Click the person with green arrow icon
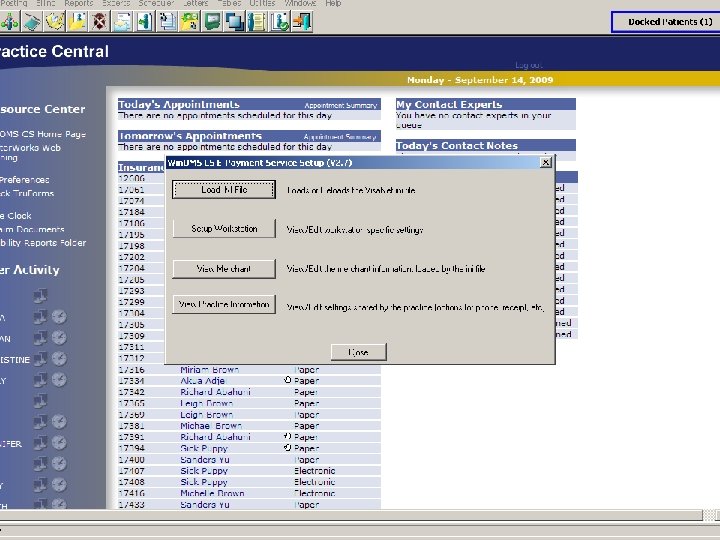Screen dimensions: 720x540 145,22
